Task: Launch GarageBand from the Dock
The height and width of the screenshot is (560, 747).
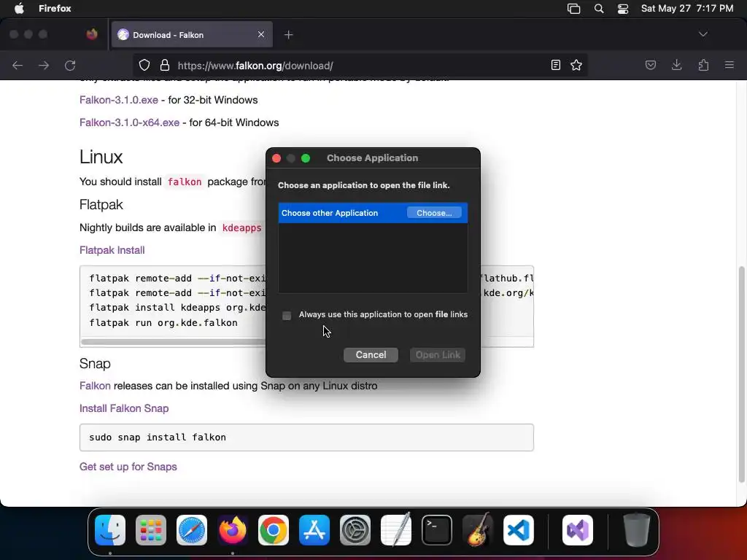Action: (x=478, y=529)
